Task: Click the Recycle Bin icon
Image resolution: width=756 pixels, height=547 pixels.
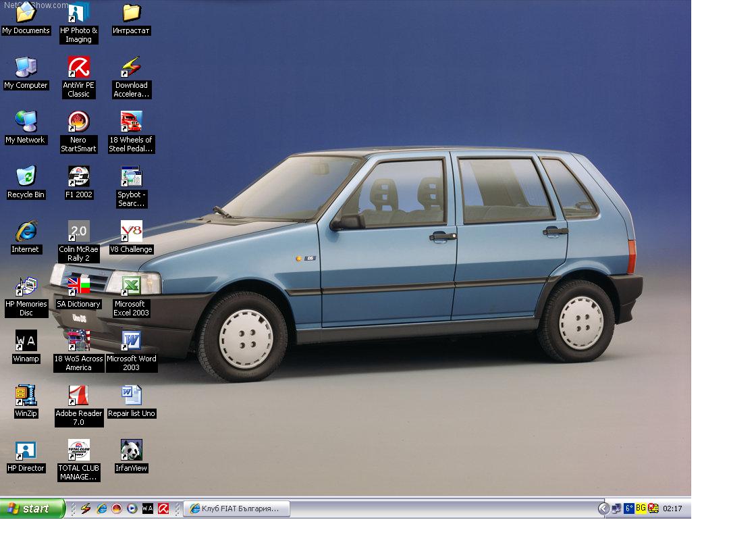Action: 26,177
